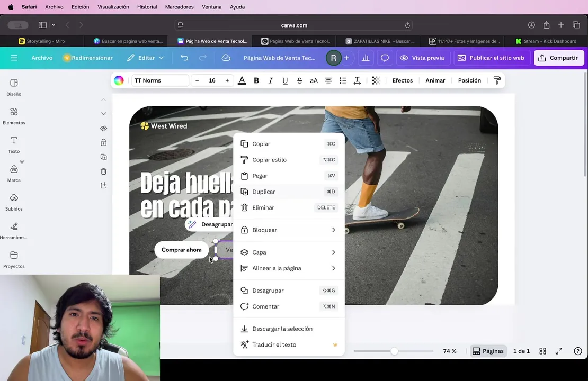Open the Visualización menu in Safari
This screenshot has width=588, height=381.
click(x=113, y=7)
